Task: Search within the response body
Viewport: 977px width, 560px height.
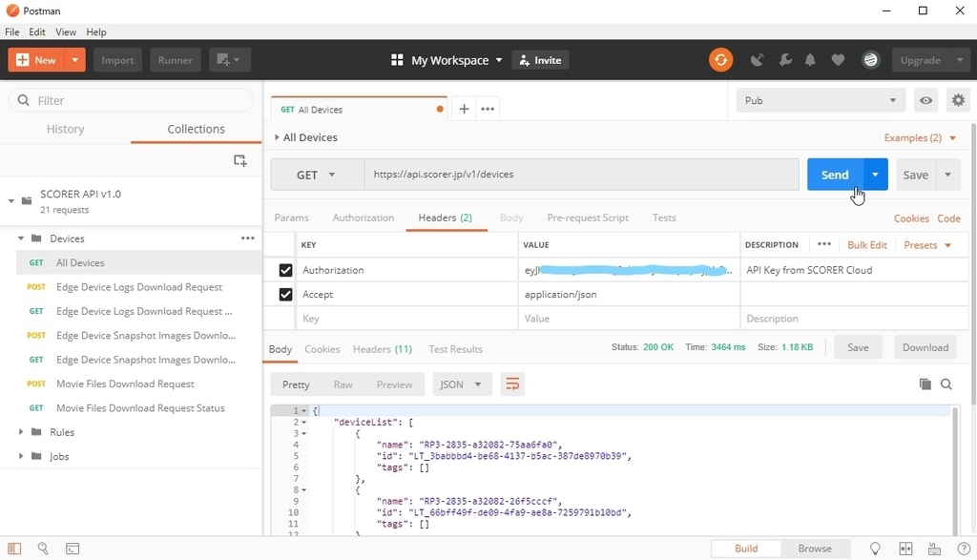Action: pyautogui.click(x=946, y=384)
